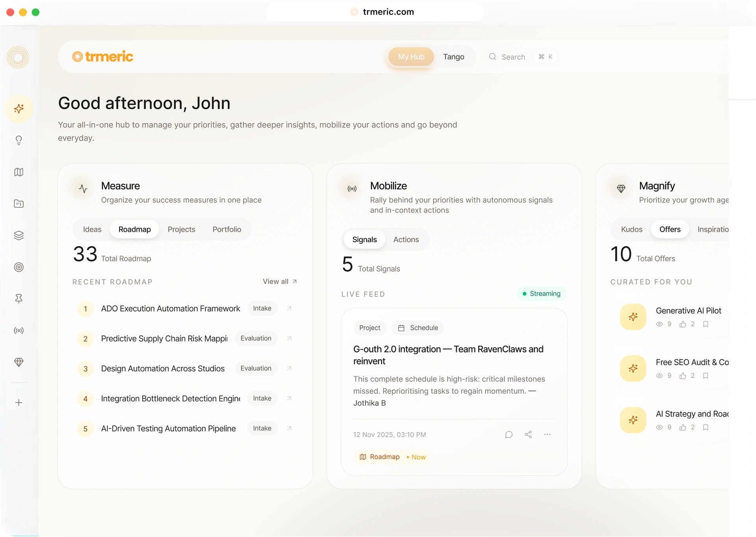Click the Search field in header
The image size is (756, 537).
tap(521, 57)
